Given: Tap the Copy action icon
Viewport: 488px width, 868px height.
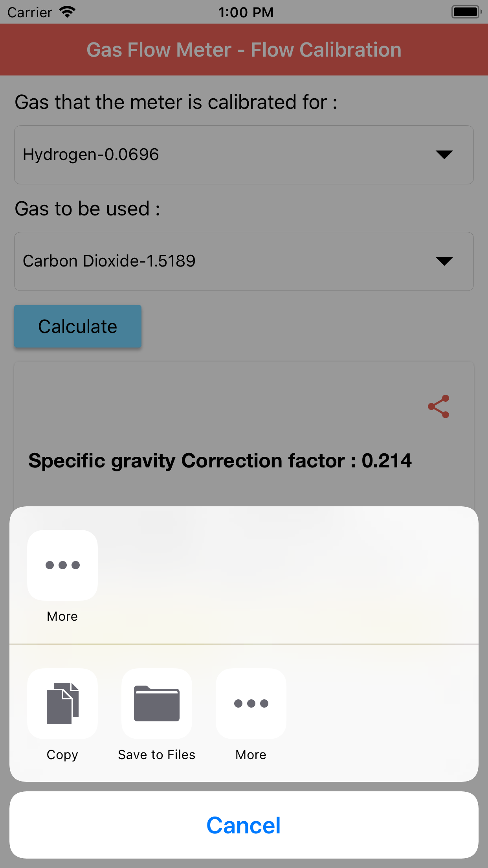Looking at the screenshot, I should tap(62, 703).
